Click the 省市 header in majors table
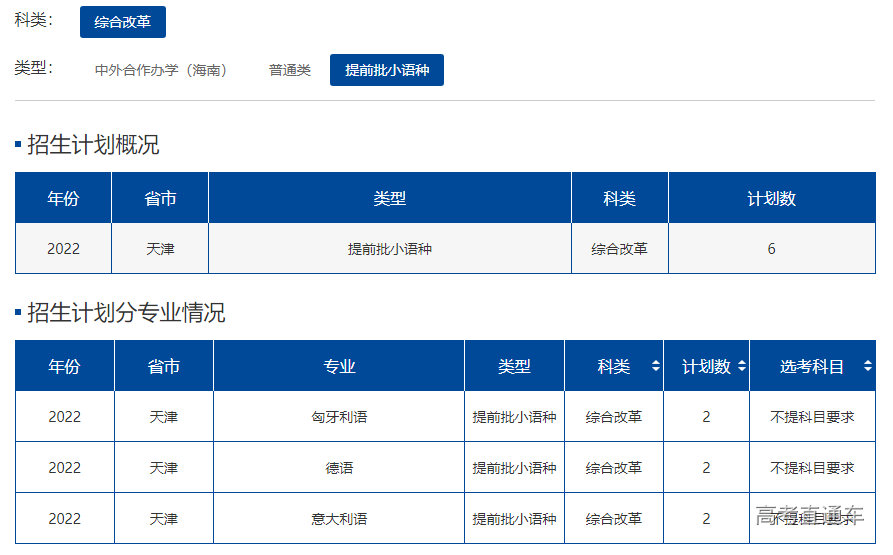The height and width of the screenshot is (555, 893). point(164,367)
